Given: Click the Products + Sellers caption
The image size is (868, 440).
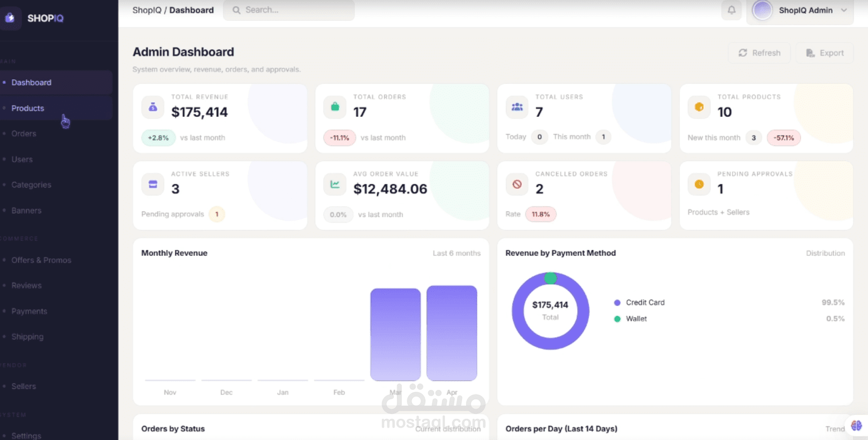Looking at the screenshot, I should [718, 212].
